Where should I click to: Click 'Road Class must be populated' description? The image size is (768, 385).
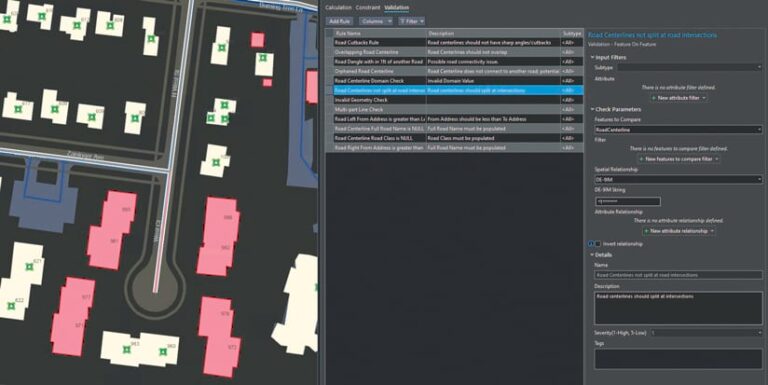493,138
